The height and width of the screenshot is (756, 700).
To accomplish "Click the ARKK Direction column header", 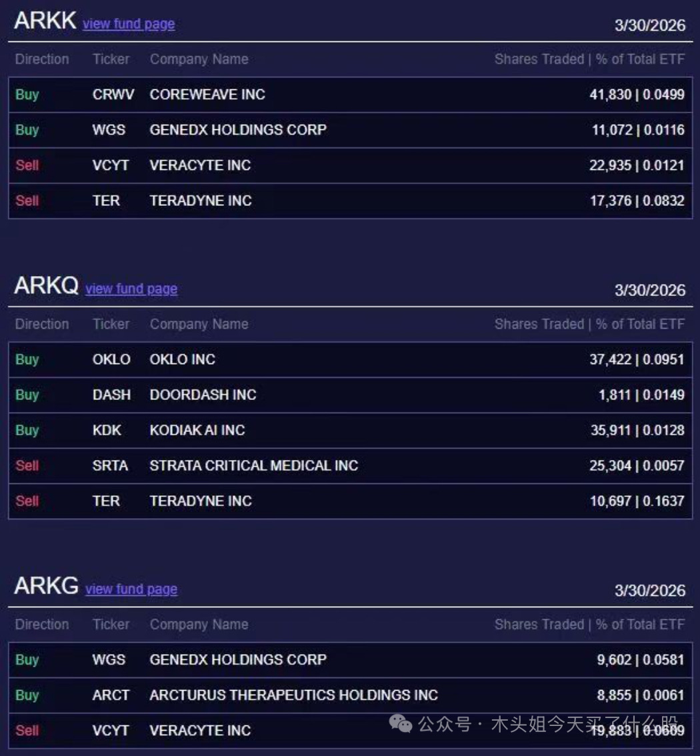I will [x=42, y=59].
